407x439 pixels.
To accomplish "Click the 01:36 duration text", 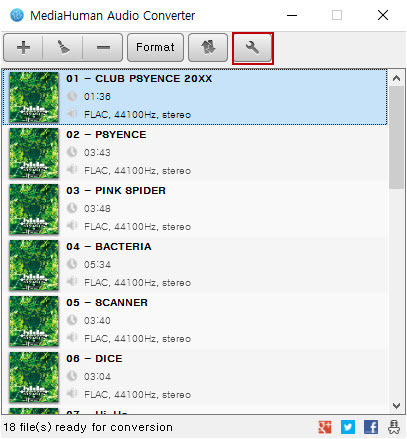I will click(x=97, y=97).
